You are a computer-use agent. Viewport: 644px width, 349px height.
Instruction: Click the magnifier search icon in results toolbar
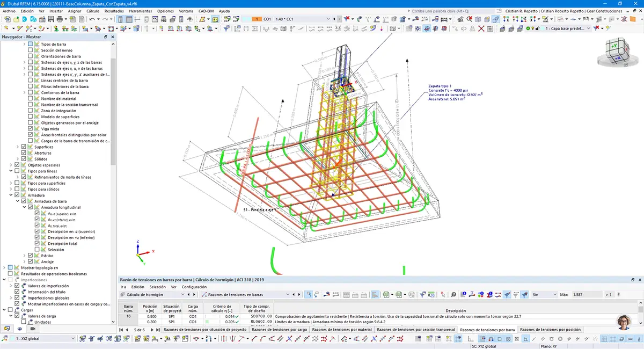(453, 294)
